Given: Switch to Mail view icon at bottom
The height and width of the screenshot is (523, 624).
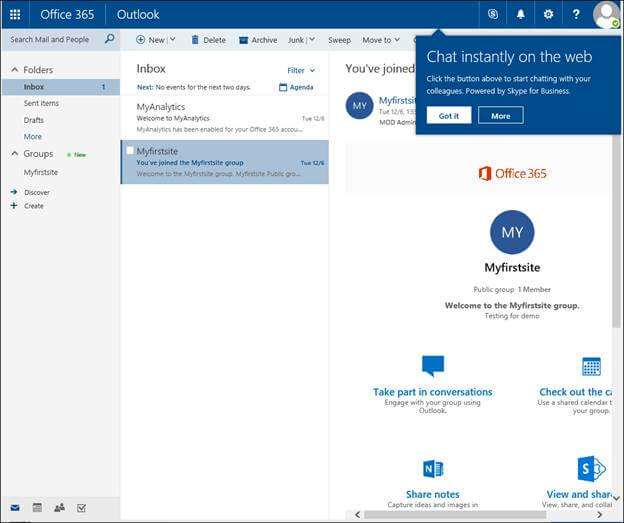Looking at the screenshot, I should 15,508.
